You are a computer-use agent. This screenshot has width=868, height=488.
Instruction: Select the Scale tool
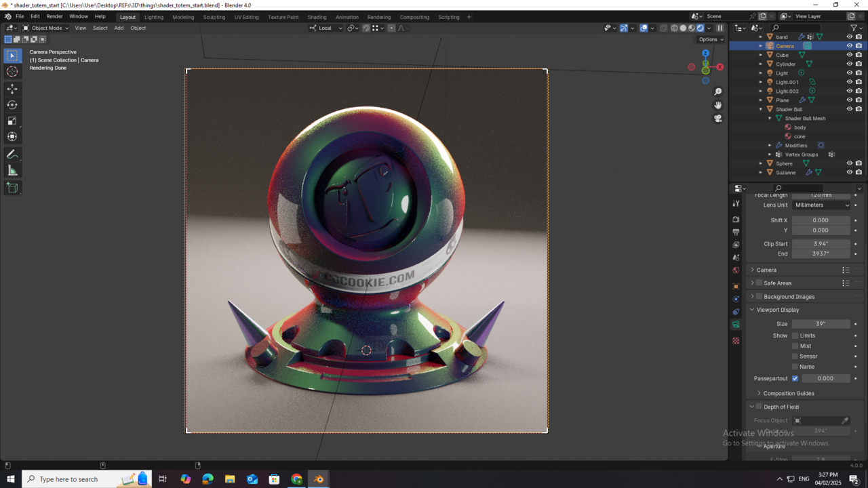12,121
